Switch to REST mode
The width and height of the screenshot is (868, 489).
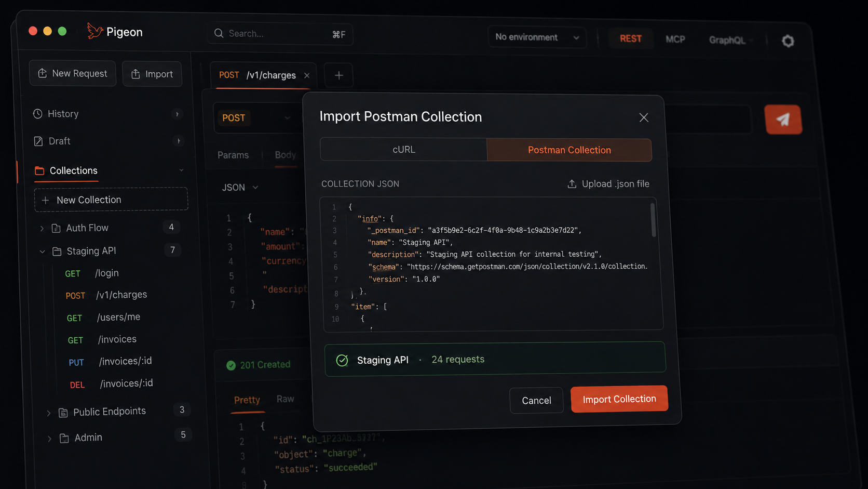[x=630, y=39]
